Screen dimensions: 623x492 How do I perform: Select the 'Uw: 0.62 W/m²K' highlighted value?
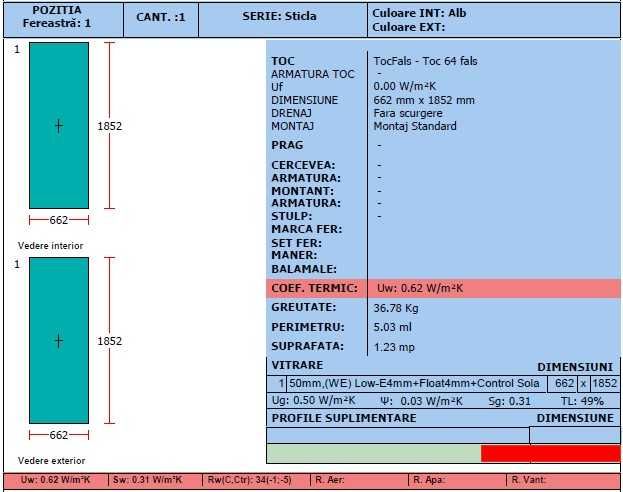(420, 288)
